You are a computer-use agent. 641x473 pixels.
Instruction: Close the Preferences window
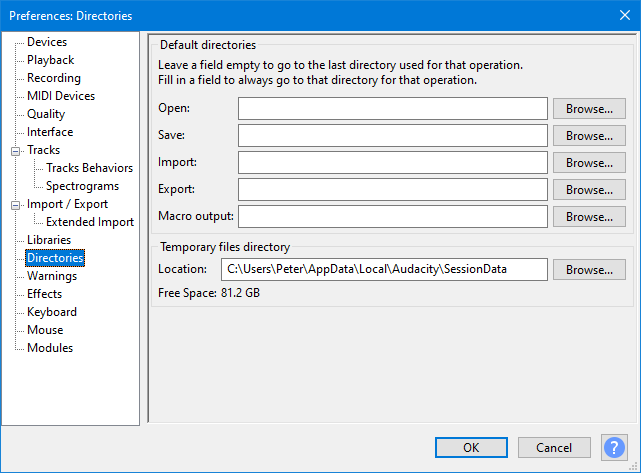pos(625,15)
